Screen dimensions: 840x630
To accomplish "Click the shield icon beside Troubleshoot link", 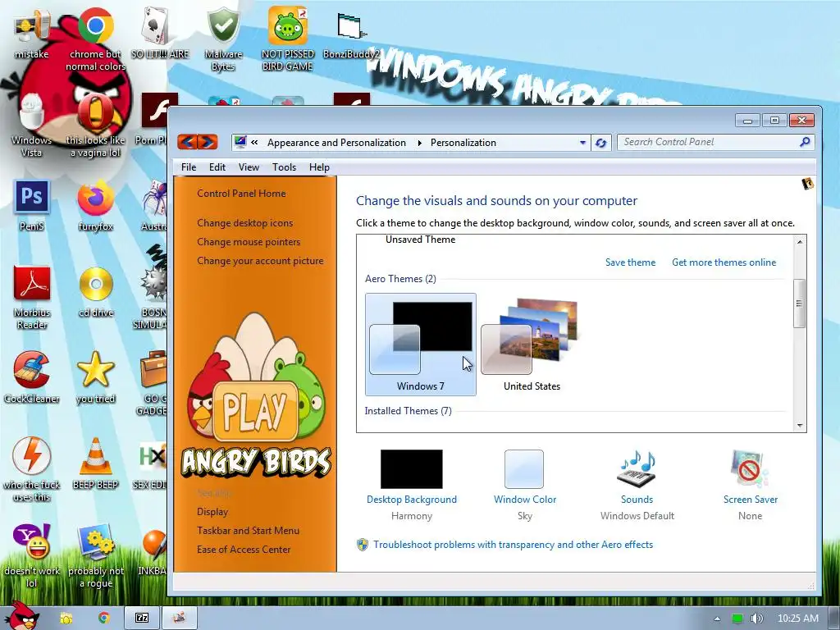I will pyautogui.click(x=363, y=545).
